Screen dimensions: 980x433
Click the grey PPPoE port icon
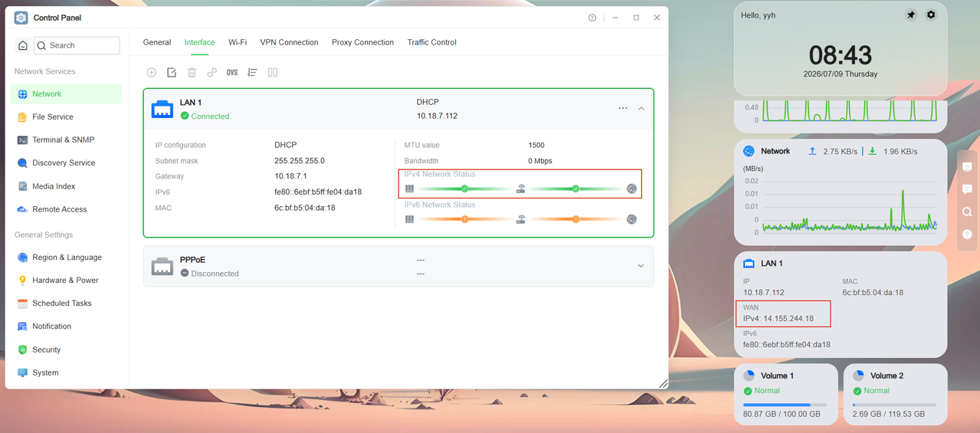point(162,266)
